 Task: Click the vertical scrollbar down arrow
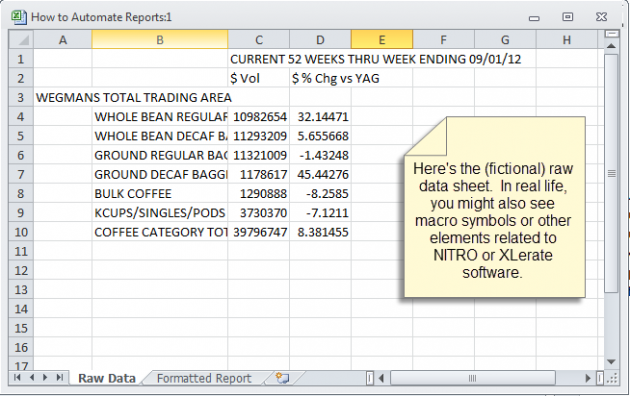pos(611,361)
